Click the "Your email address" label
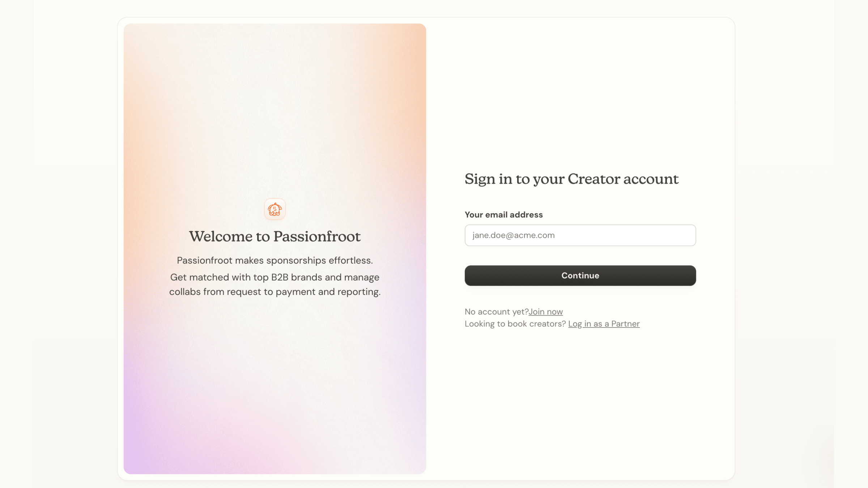The width and height of the screenshot is (868, 488). [x=503, y=215]
